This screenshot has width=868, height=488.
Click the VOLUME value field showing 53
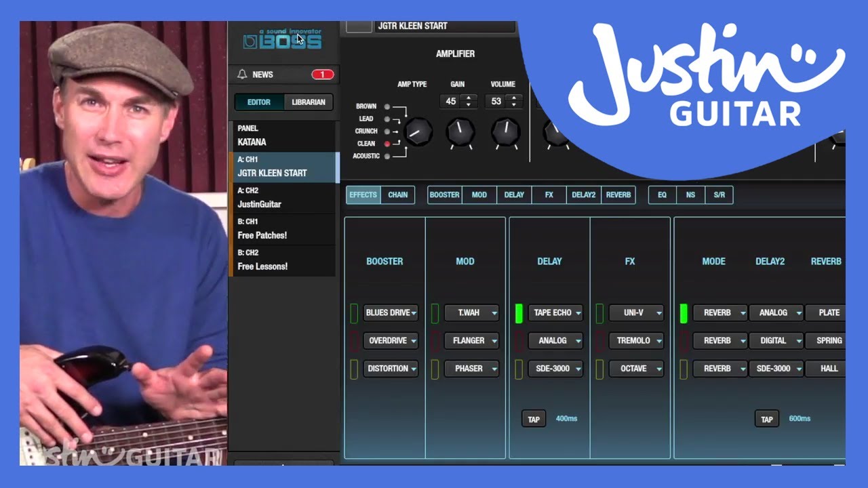[496, 101]
